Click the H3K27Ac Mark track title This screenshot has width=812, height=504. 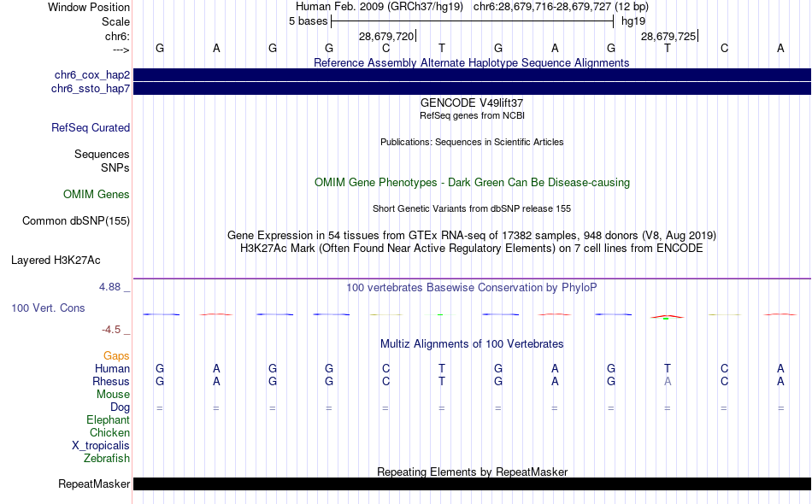(471, 249)
